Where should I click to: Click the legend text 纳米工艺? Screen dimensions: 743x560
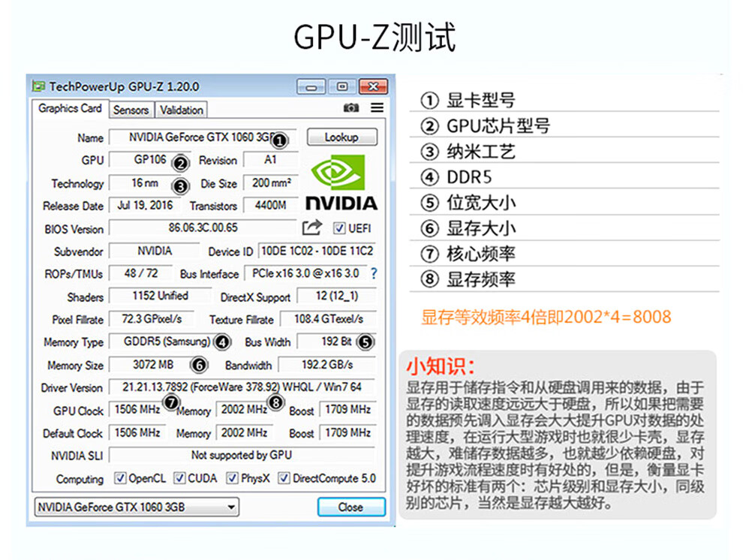tap(481, 152)
